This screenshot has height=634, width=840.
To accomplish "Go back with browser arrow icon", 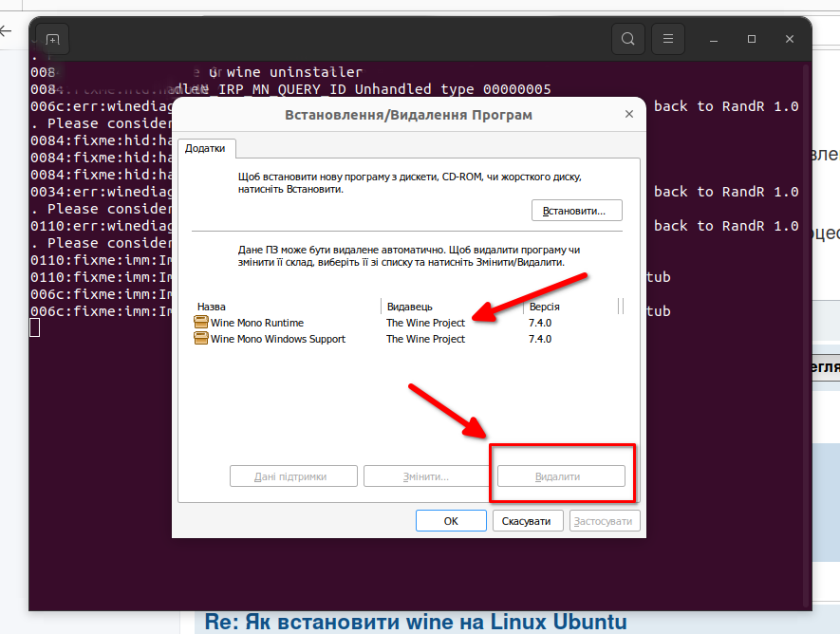I will tap(6, 31).
